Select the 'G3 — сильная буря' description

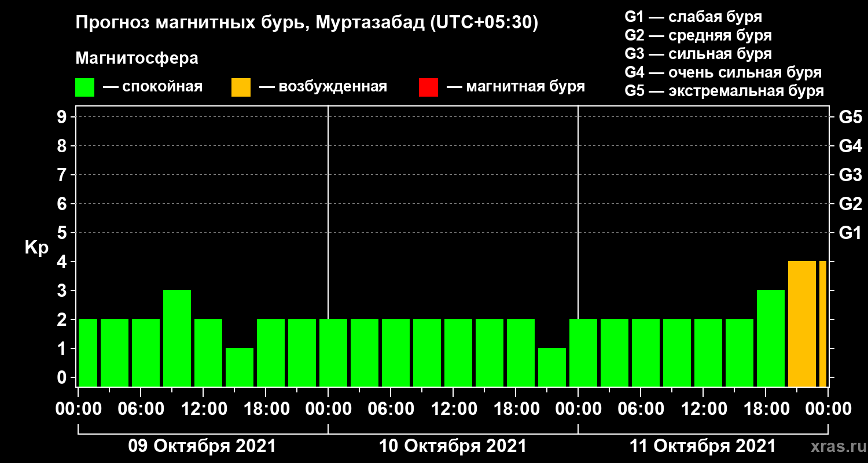tap(698, 54)
